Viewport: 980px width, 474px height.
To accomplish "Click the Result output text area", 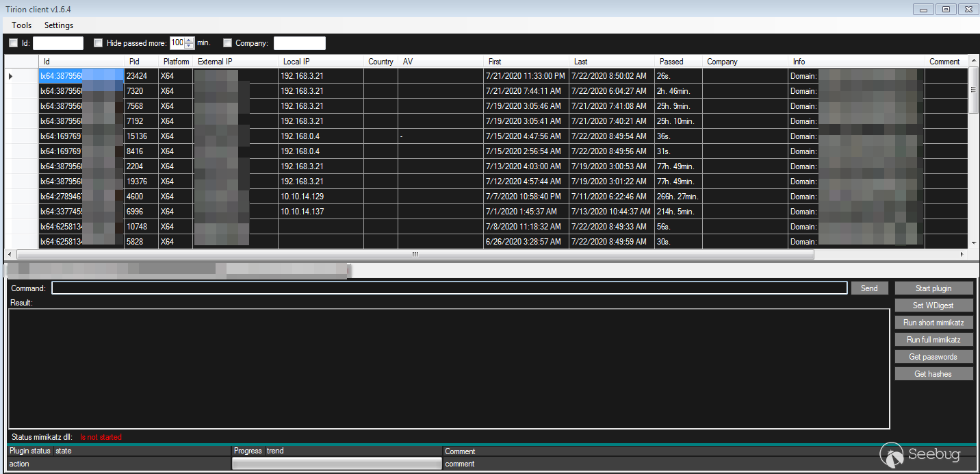I will tap(449, 369).
